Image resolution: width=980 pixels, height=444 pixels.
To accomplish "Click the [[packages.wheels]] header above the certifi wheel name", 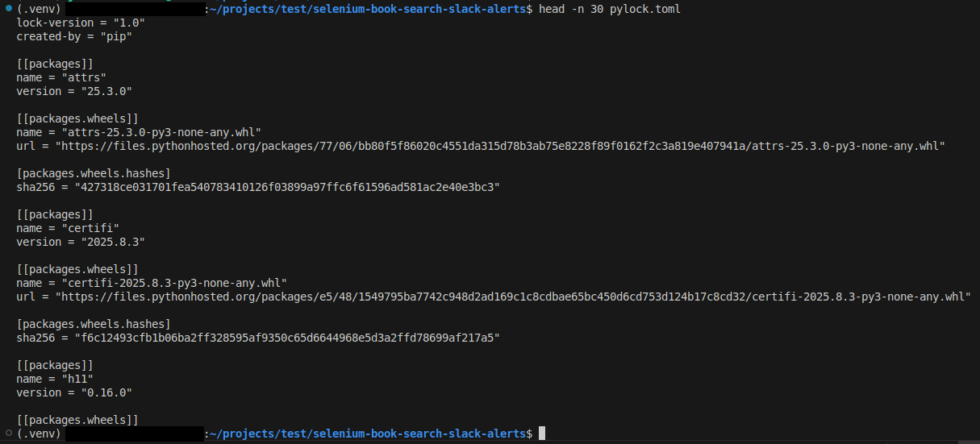I will click(x=77, y=269).
